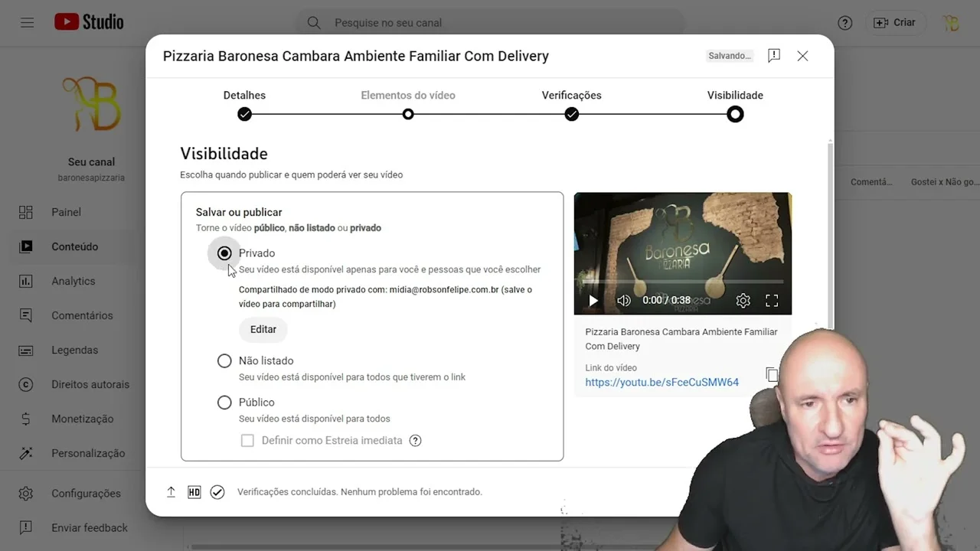Open the account avatar menu
The width and height of the screenshot is (980, 551).
click(x=952, y=23)
